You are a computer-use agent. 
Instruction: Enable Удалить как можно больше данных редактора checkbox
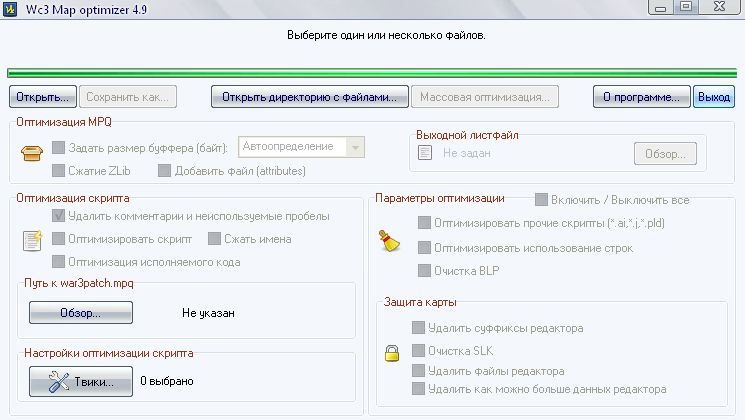[419, 389]
